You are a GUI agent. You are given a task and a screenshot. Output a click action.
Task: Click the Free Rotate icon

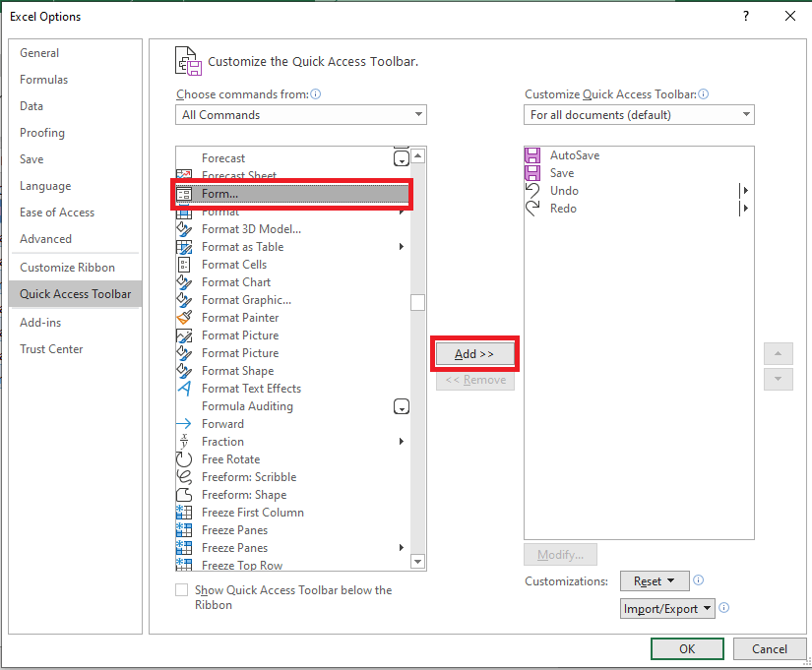coord(184,458)
